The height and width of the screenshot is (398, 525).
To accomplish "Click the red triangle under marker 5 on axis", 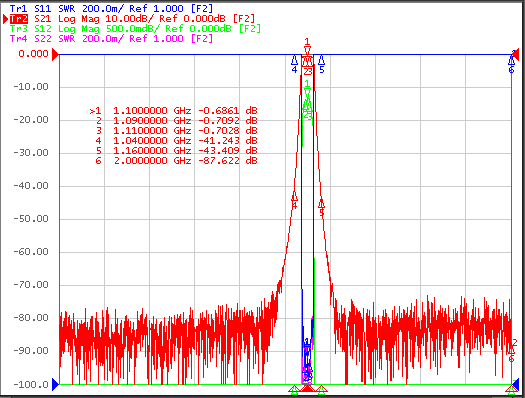I will click(321, 390).
